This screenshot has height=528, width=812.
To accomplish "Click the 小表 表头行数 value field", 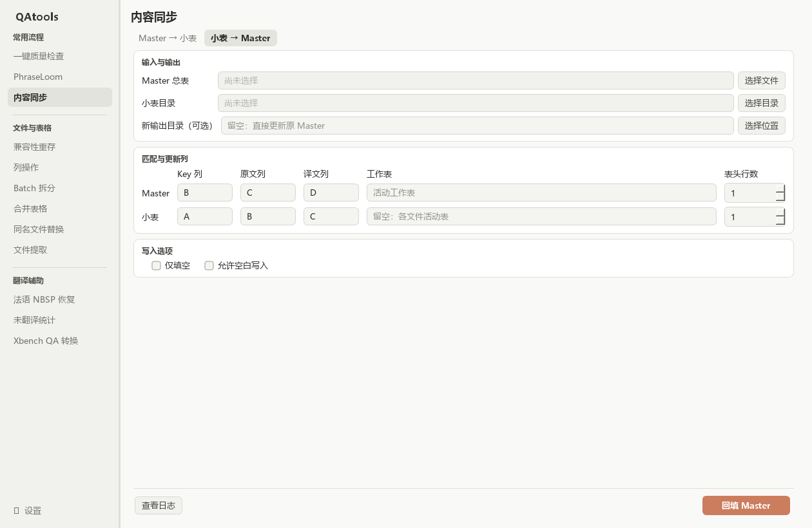I will click(x=750, y=217).
